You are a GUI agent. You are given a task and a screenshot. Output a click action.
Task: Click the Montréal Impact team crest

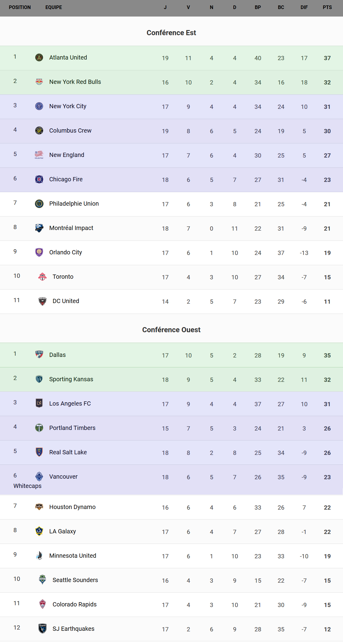tap(39, 228)
